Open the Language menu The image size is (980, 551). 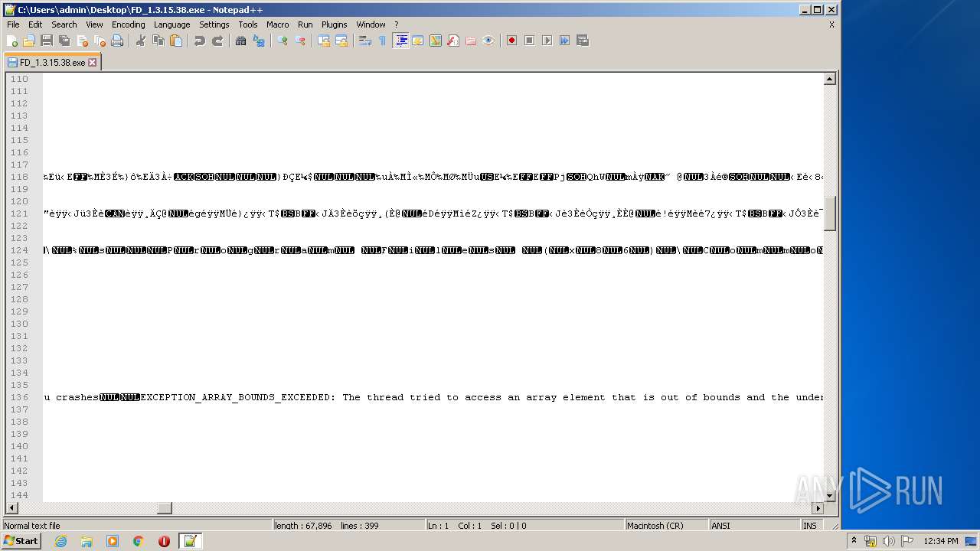pos(171,24)
